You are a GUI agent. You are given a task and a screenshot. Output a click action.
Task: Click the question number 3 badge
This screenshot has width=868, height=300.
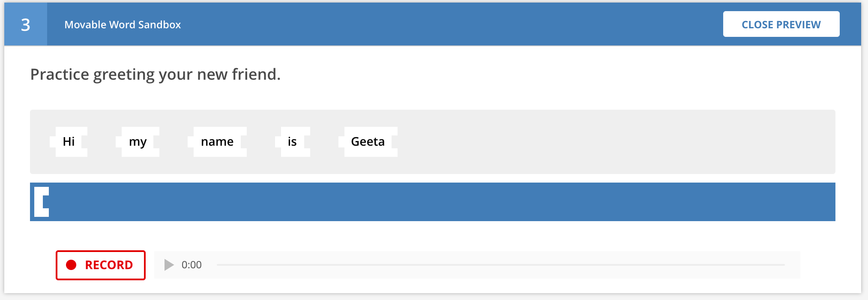26,24
